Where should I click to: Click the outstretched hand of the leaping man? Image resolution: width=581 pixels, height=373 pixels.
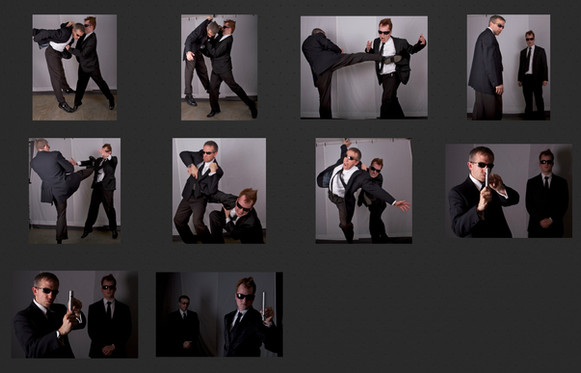click(x=402, y=205)
